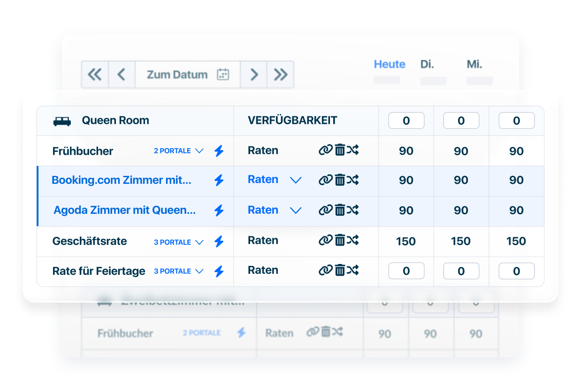The image size is (581, 392).
Task: Expand 3 Portale dropdown for Geschäftsrate
Action: [199, 242]
